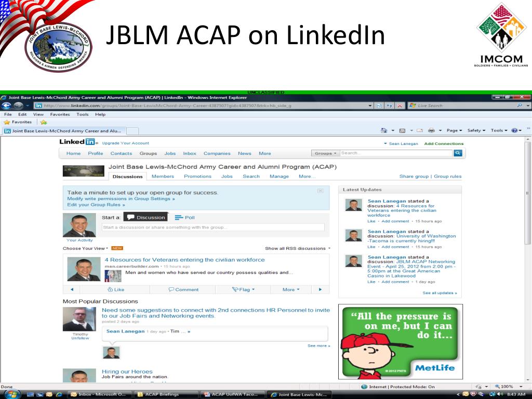Open ACAP UofWA Tacoma PowerPoint taskbar item

232,394
